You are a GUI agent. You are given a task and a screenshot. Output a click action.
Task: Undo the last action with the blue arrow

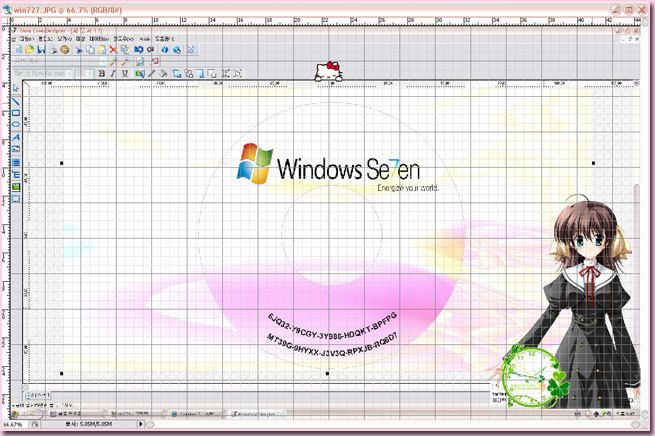coord(138,50)
